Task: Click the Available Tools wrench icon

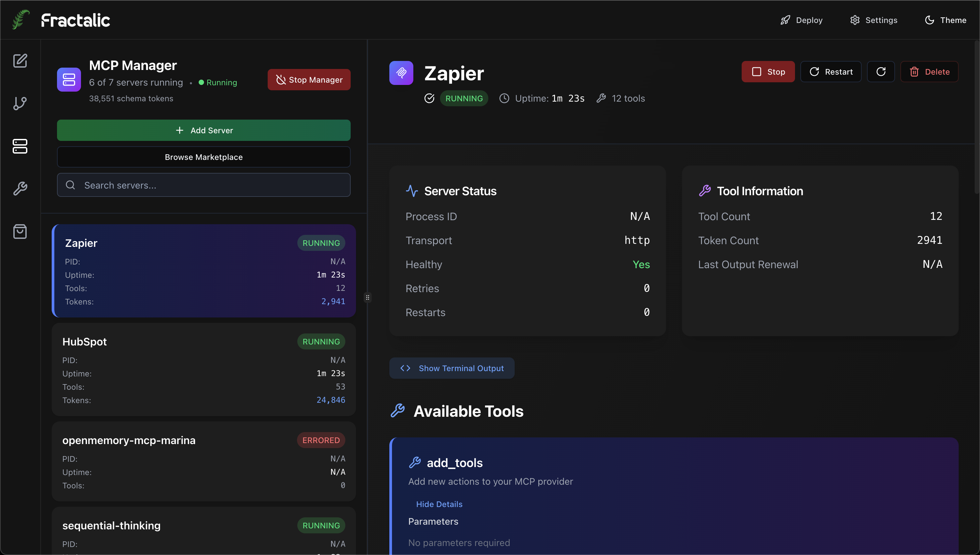Action: pyautogui.click(x=398, y=411)
